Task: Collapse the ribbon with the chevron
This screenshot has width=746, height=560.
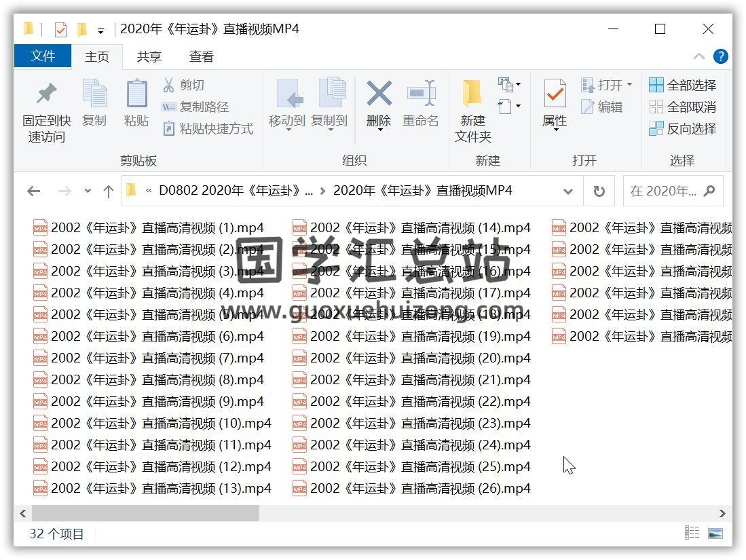Action: pos(698,57)
